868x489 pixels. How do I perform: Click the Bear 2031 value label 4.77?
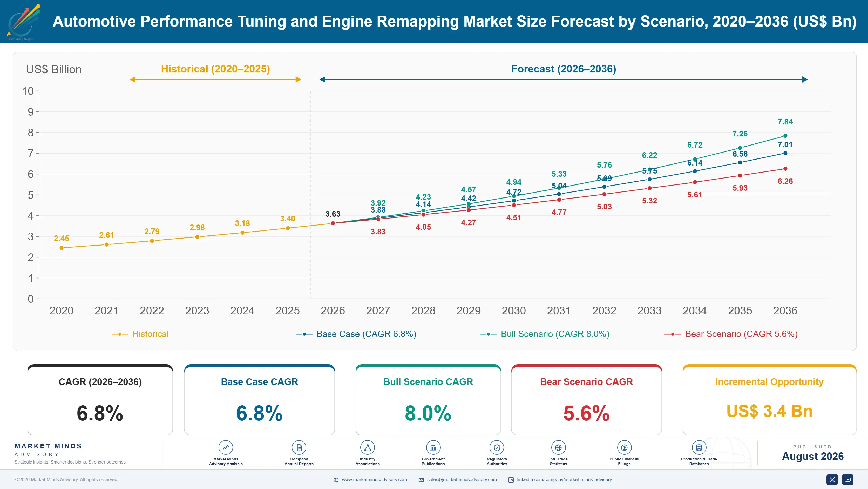559,212
